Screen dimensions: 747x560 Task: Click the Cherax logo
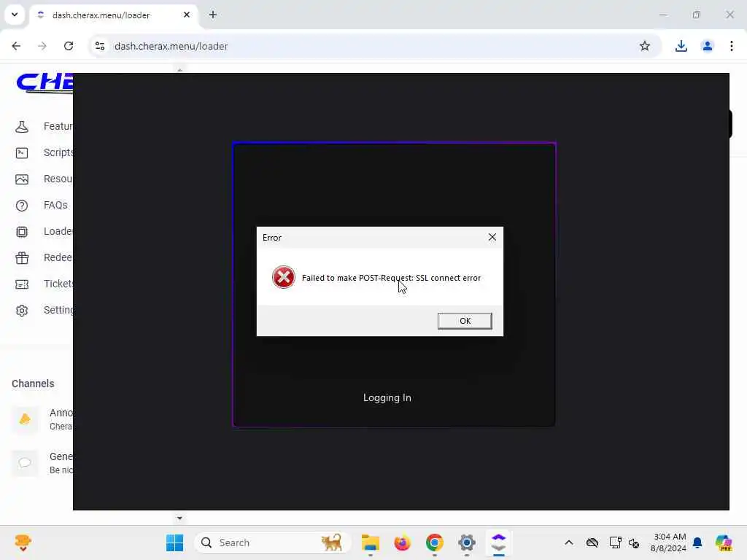click(44, 82)
